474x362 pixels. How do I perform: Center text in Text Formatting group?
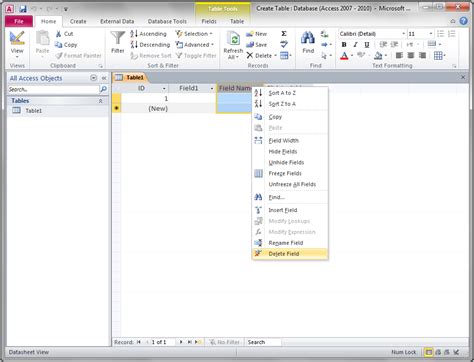click(x=411, y=56)
